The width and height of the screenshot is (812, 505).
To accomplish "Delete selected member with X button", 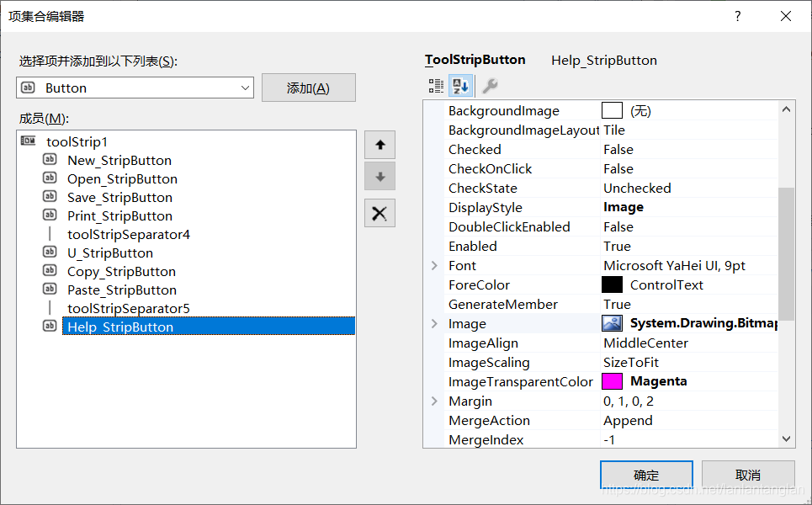I will (379, 213).
